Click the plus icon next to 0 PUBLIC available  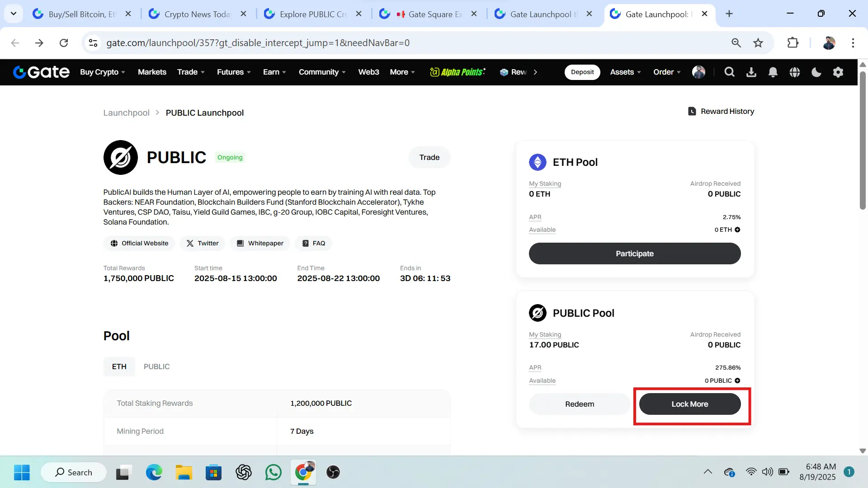coord(737,380)
